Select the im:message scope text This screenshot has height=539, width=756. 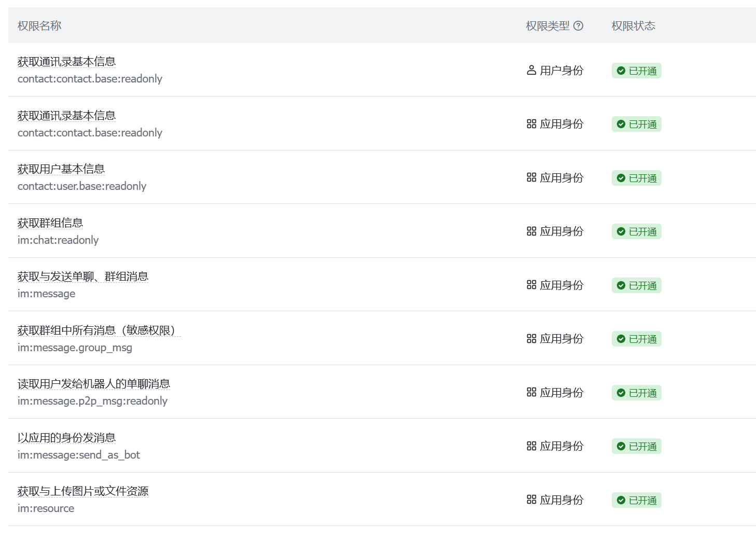[x=46, y=294]
